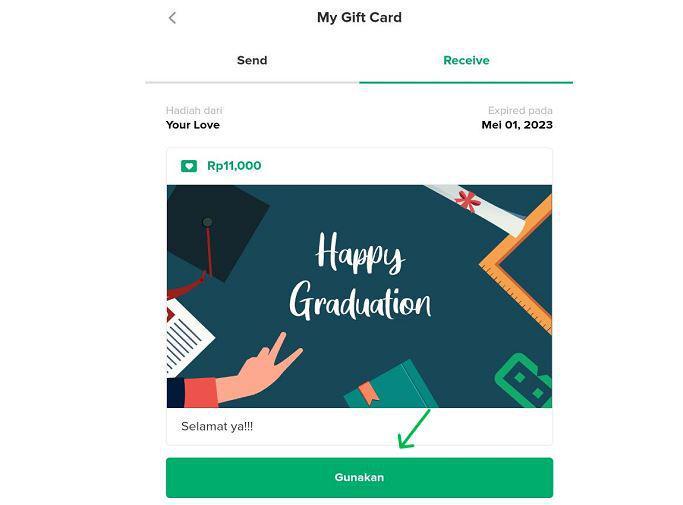Viewport: 683px width, 505px height.
Task: Click the Hadiah dari label
Action: (x=194, y=111)
